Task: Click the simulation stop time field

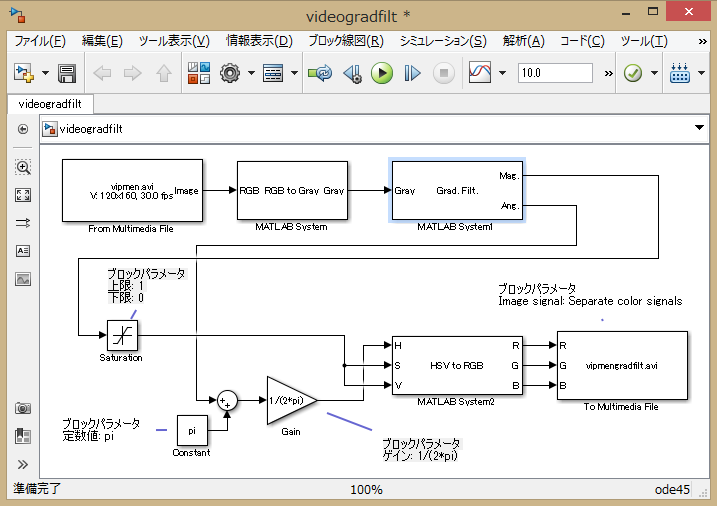Action: pos(555,73)
